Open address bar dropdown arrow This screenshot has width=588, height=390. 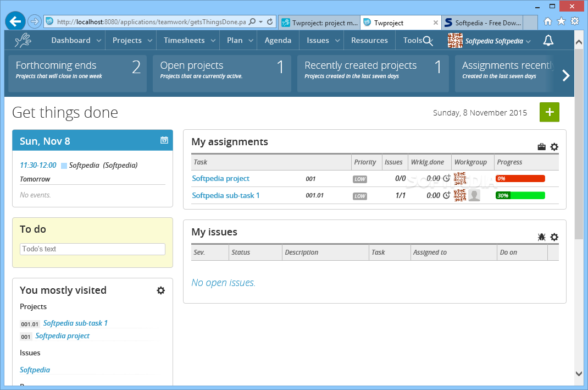(x=260, y=22)
